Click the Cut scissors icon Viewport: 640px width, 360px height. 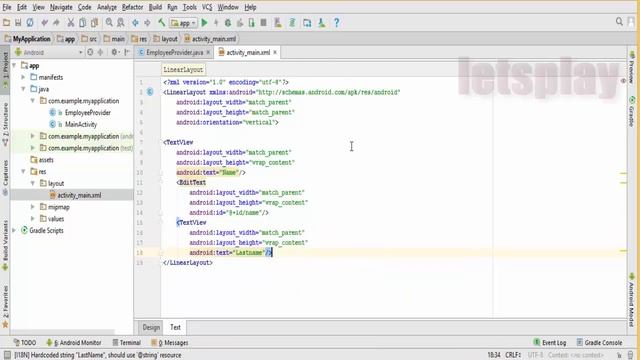pos(71,23)
